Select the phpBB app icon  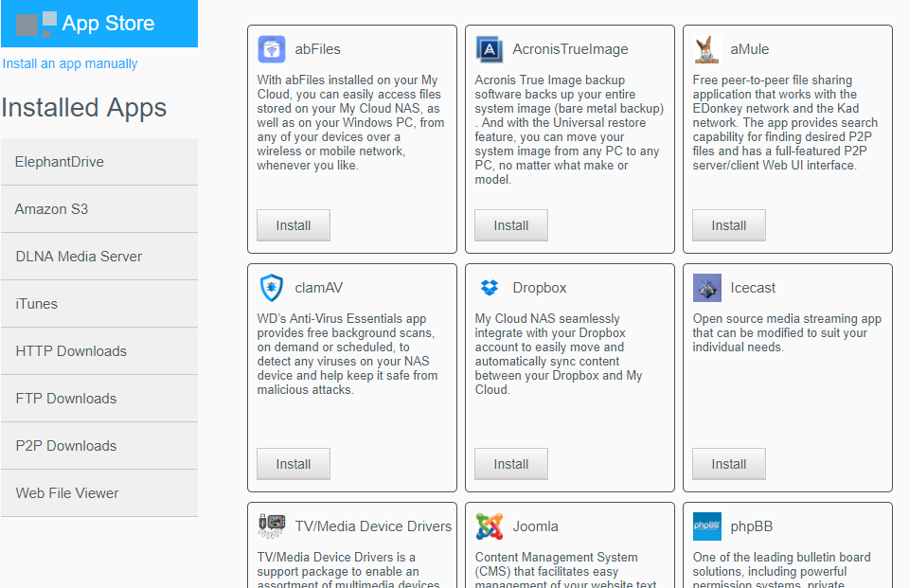click(707, 526)
